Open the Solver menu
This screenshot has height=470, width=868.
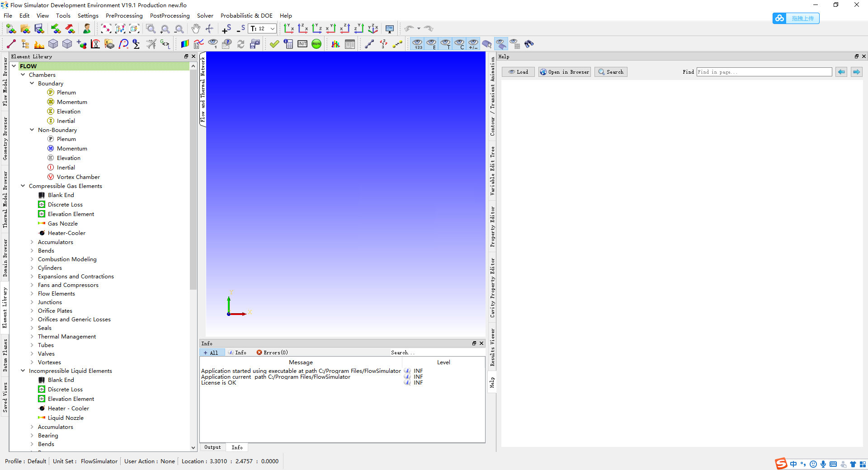[205, 15]
